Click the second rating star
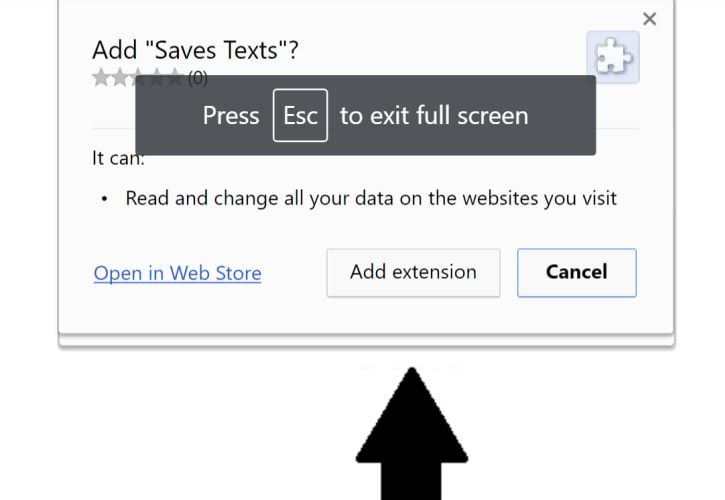725x500 pixels. click(119, 77)
